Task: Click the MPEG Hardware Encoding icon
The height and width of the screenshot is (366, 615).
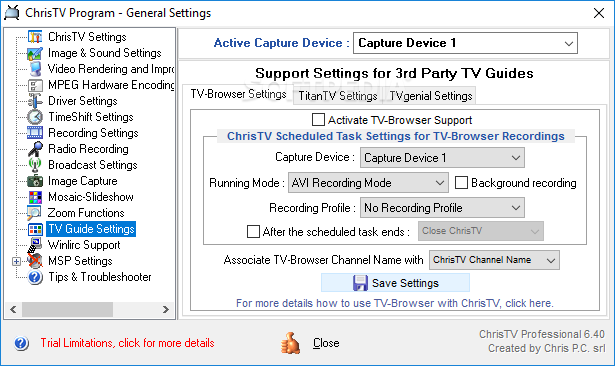Action: tap(35, 85)
